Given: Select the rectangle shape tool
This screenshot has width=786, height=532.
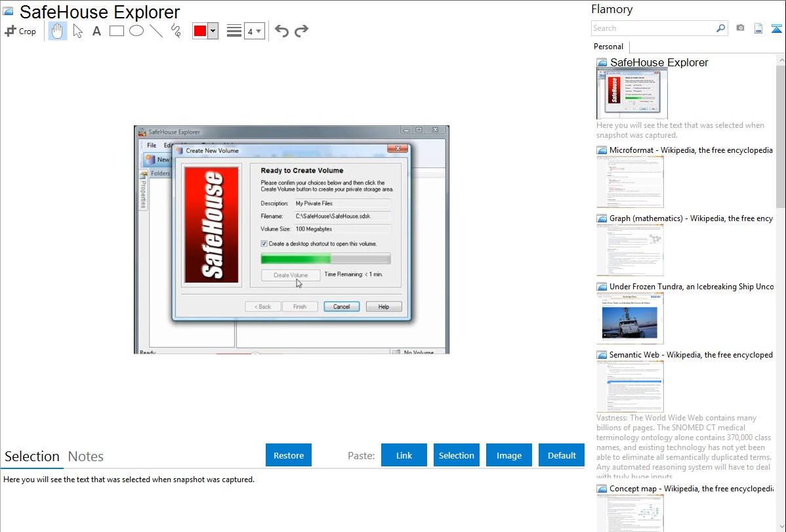Looking at the screenshot, I should coord(116,31).
